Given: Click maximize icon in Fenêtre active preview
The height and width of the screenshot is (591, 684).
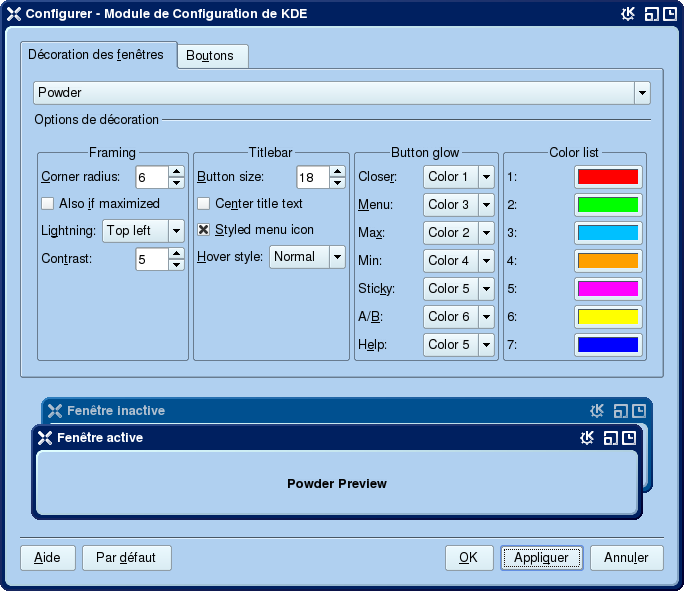Looking at the screenshot, I should (x=629, y=438).
